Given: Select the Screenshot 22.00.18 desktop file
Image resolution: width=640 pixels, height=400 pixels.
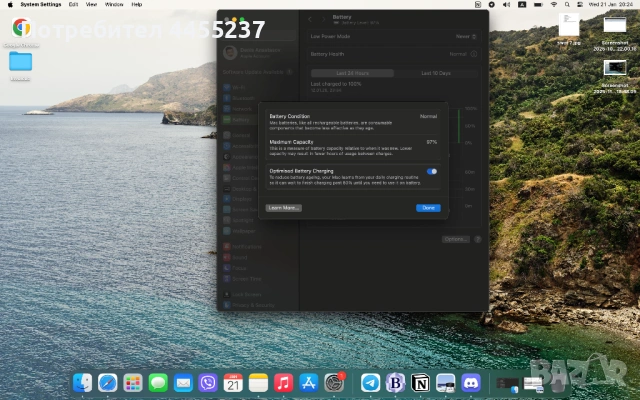Looking at the screenshot, I should tap(615, 25).
